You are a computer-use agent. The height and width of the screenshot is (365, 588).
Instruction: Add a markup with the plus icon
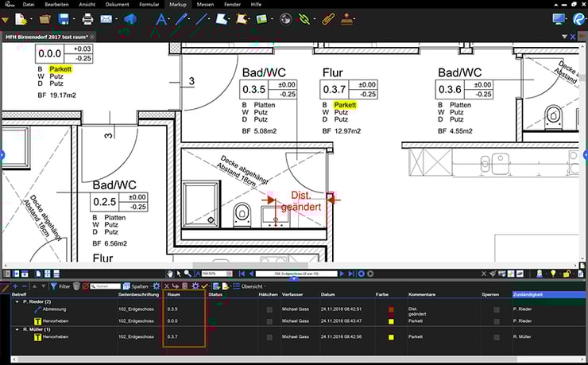click(15, 286)
